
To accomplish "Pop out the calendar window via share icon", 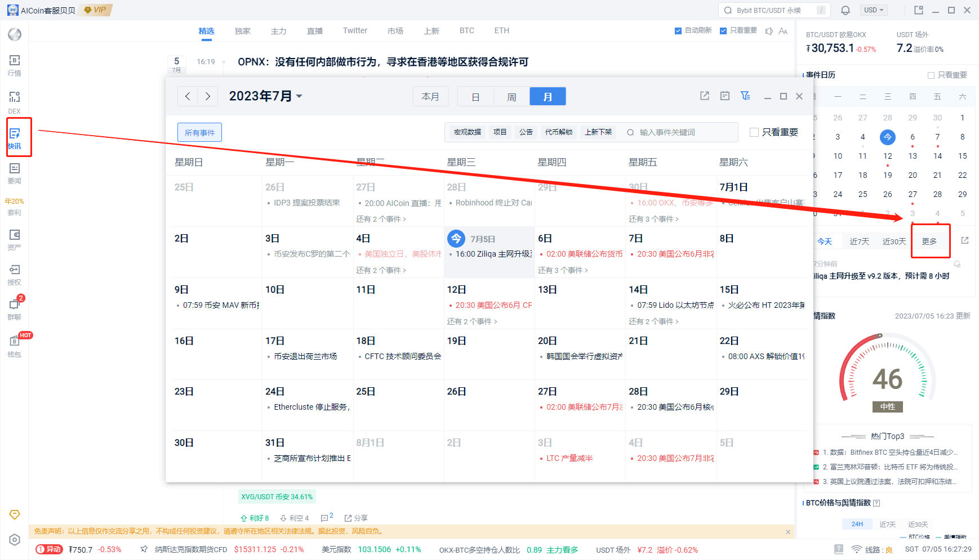I will 705,96.
